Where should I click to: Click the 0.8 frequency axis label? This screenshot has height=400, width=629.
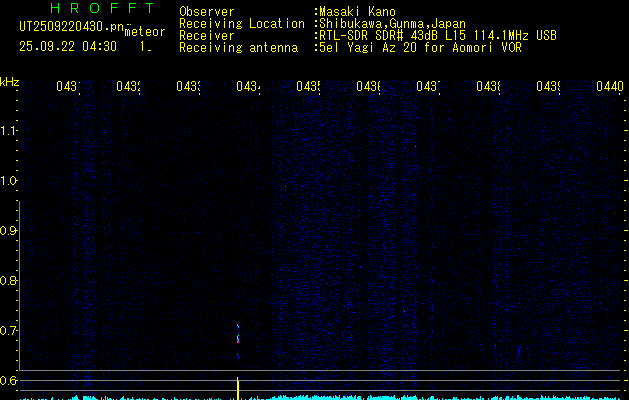click(8, 280)
